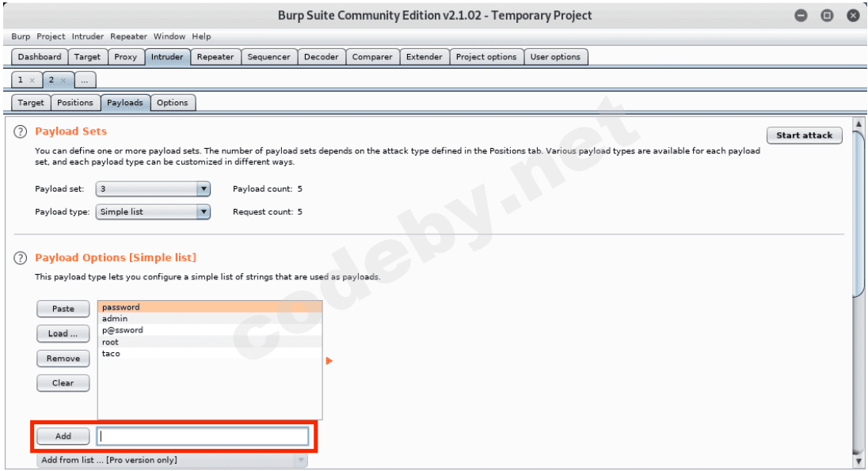Screen dimensions: 868x471
Task: Expand Add from list Pro-only dropdown
Action: [172, 460]
